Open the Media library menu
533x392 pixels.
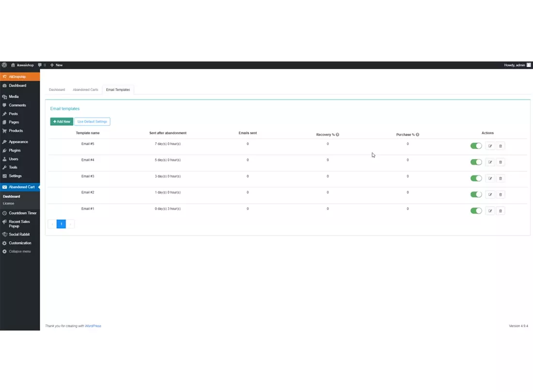point(20,97)
